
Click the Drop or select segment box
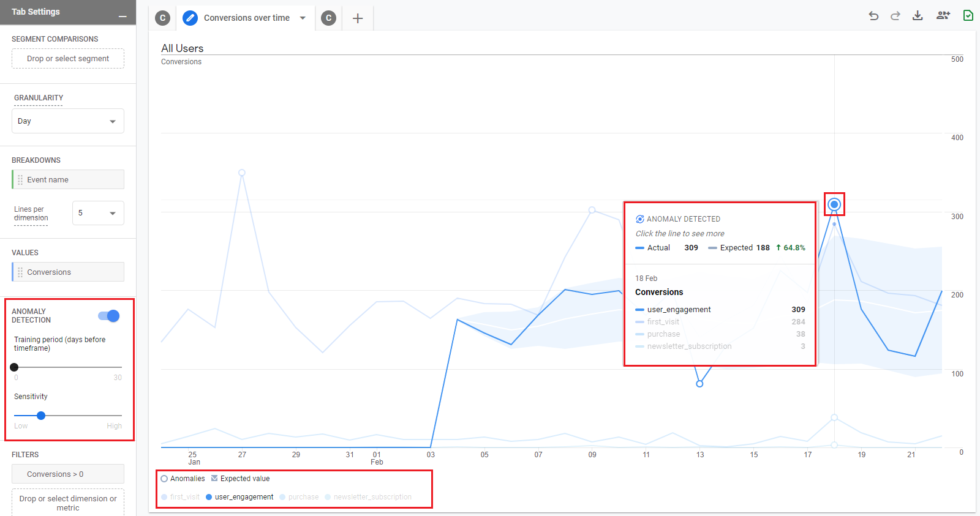[68, 58]
